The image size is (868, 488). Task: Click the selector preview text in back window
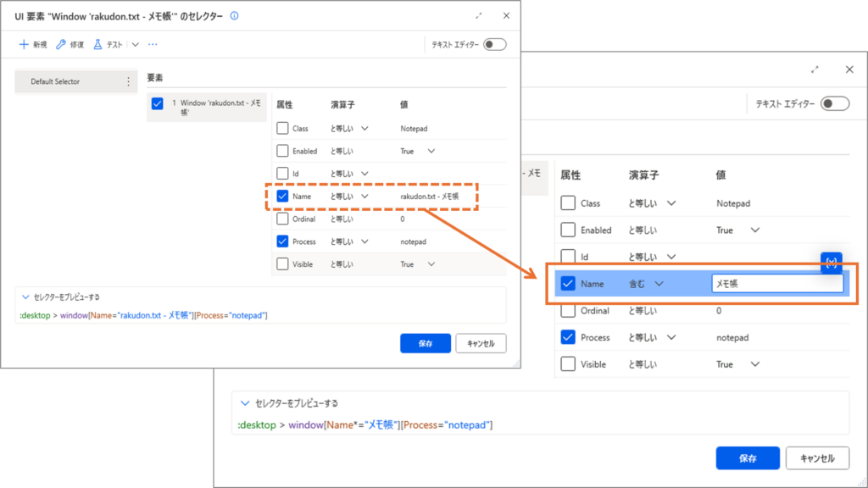(x=143, y=315)
